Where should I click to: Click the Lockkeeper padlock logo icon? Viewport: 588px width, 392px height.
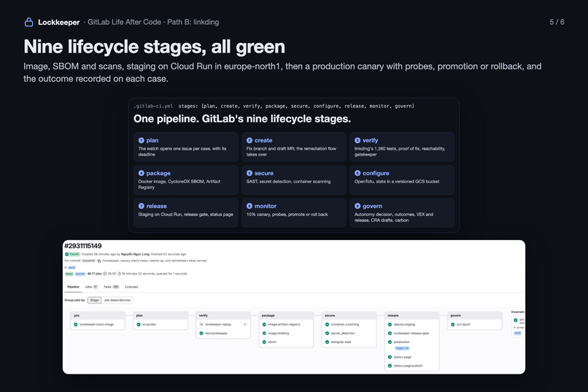[x=28, y=22]
